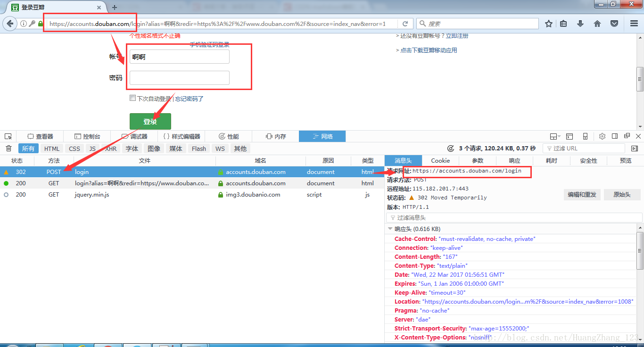Open the 控制台 devtools tab
644x347 pixels.
(86, 136)
